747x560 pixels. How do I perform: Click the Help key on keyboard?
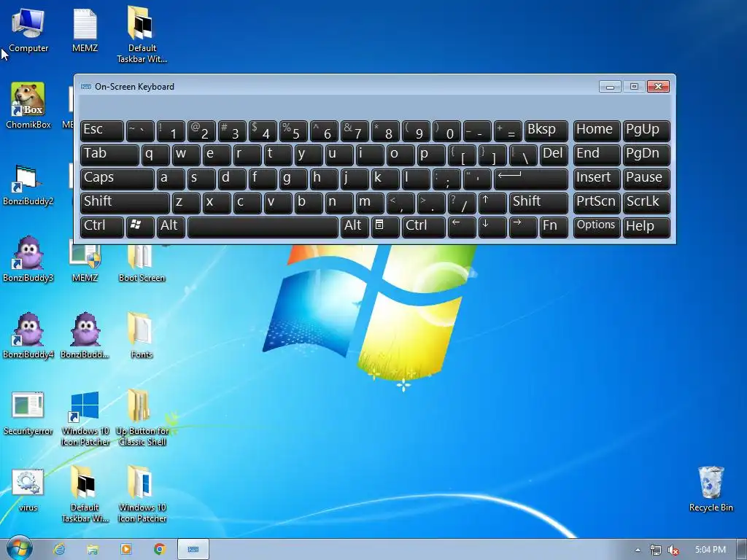[646, 227]
